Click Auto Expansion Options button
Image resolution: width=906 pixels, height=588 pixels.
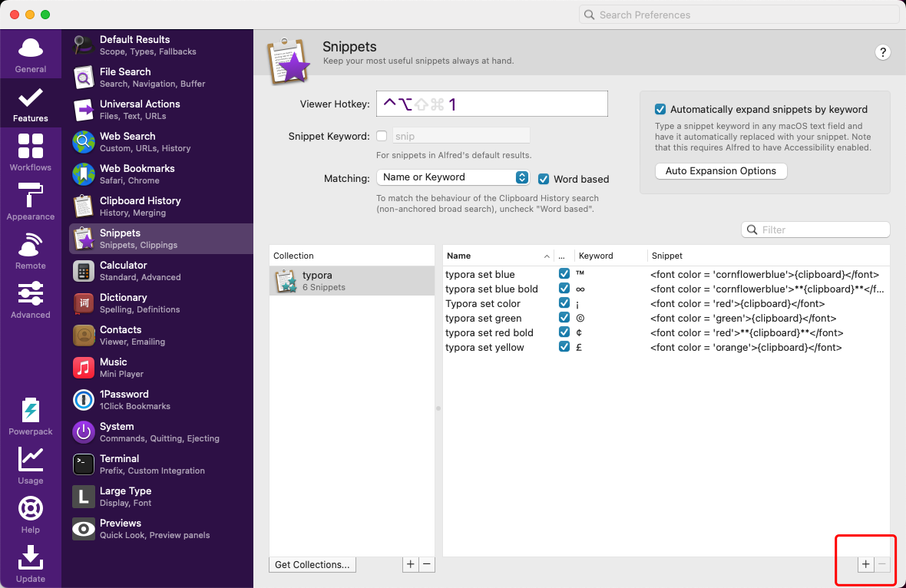pos(720,171)
